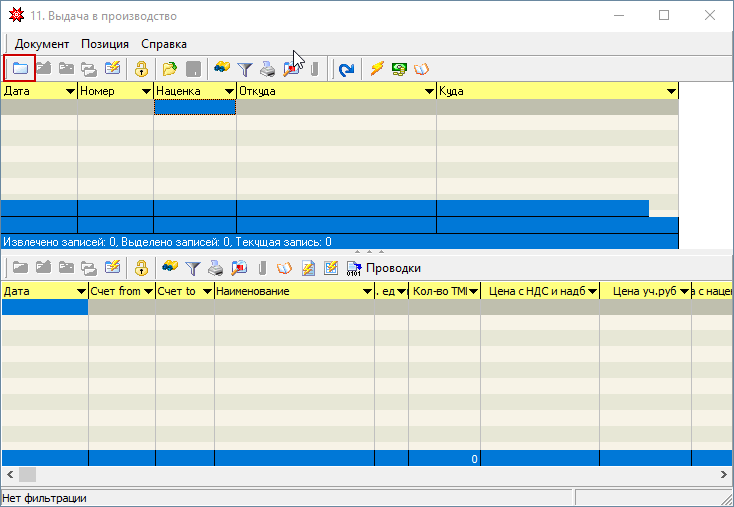Viewport: 734px width, 507px height.
Task: Click the padlock icon in the lower toolbar
Action: (x=142, y=268)
